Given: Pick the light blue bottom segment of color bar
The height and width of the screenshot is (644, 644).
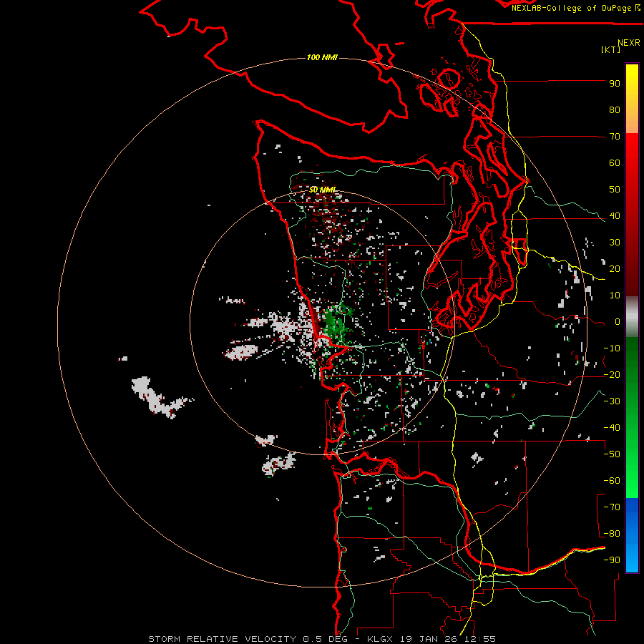Looking at the screenshot, I should 632,559.
